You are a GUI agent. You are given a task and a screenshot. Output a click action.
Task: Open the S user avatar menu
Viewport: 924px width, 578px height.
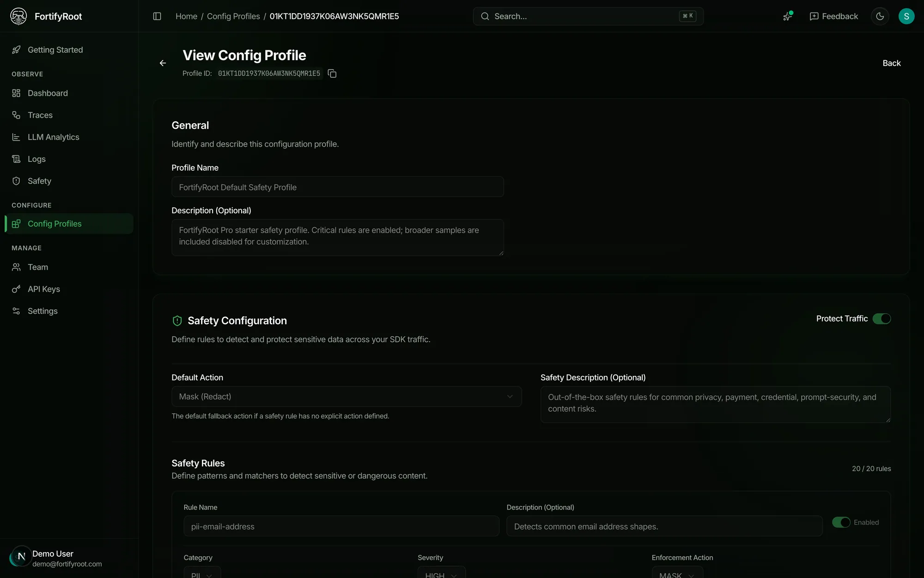pyautogui.click(x=906, y=16)
